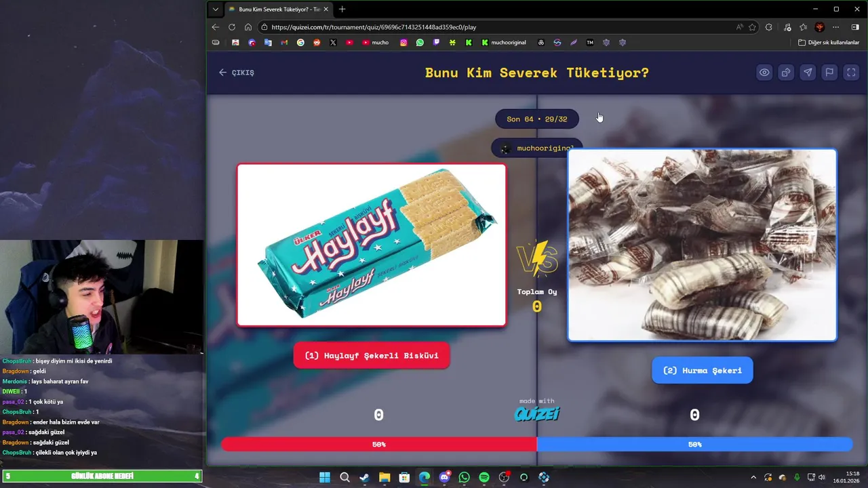Screen dimensions: 868x488
Task: Open Spotify from the taskbar
Action: tap(484, 477)
